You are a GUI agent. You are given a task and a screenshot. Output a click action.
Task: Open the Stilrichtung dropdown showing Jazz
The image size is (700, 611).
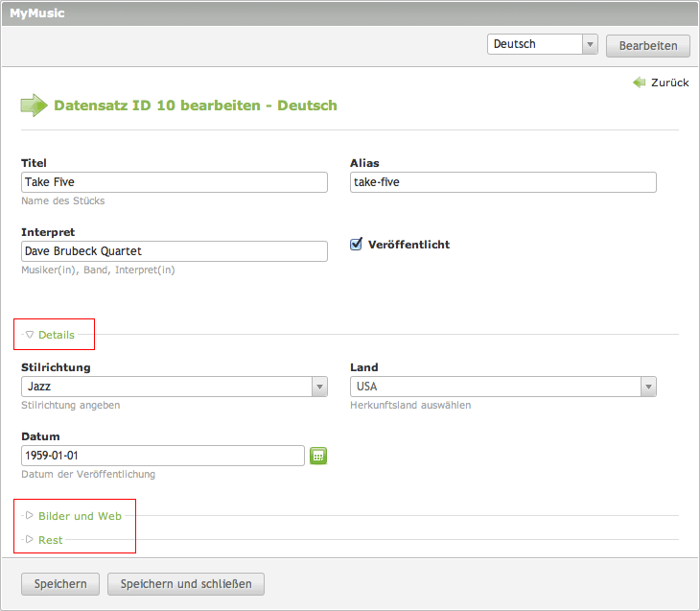tap(174, 387)
